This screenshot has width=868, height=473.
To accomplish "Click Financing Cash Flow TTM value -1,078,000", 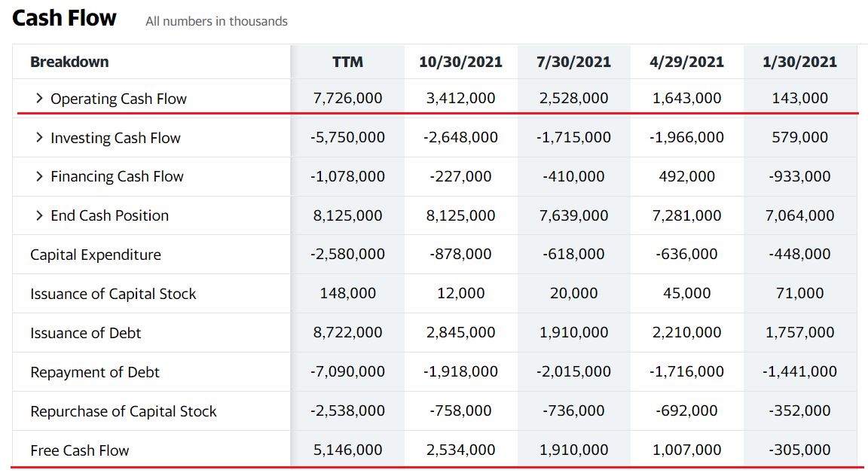I will pyautogui.click(x=347, y=176).
